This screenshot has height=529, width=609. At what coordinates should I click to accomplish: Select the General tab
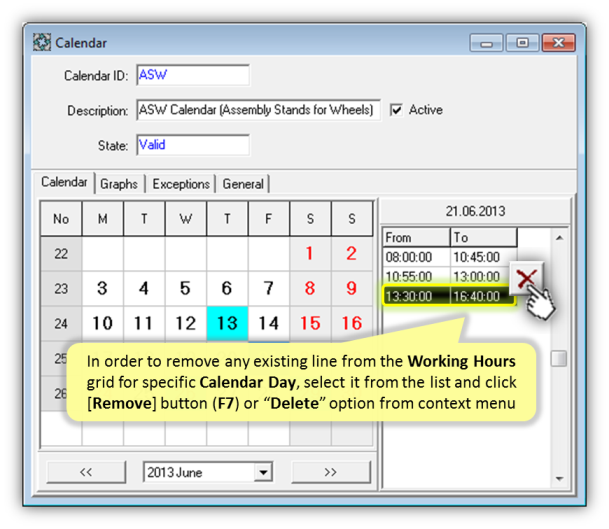[243, 184]
